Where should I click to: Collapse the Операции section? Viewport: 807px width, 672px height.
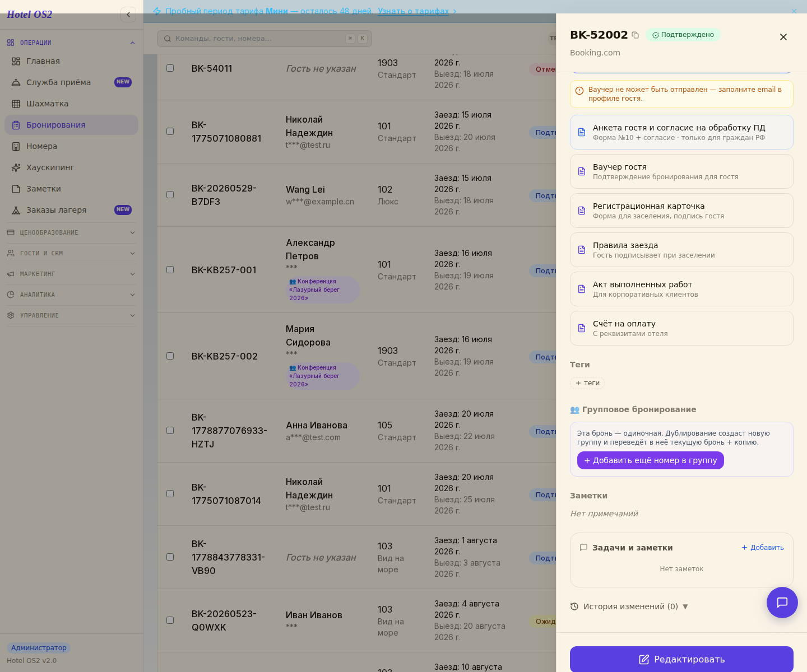(x=71, y=43)
